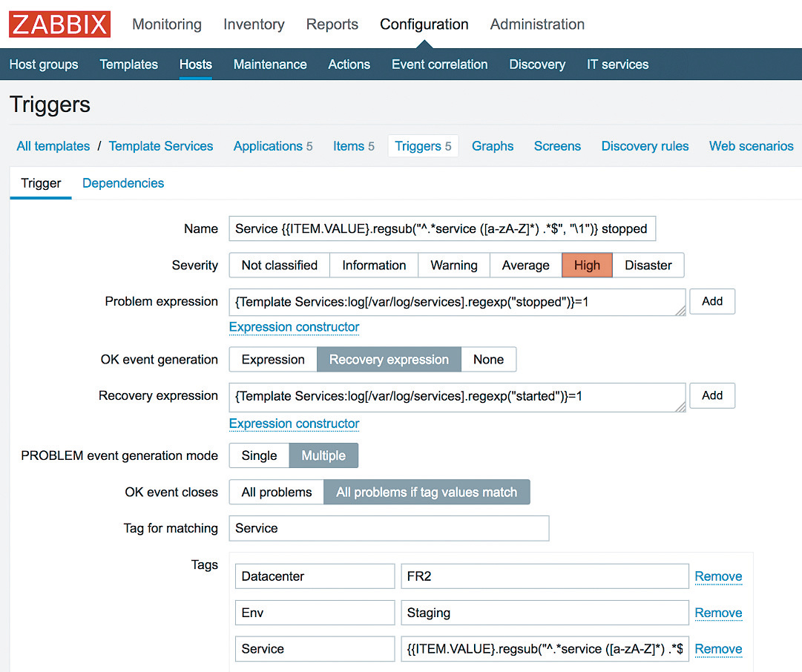Switch to Templates configuration page

(x=128, y=65)
